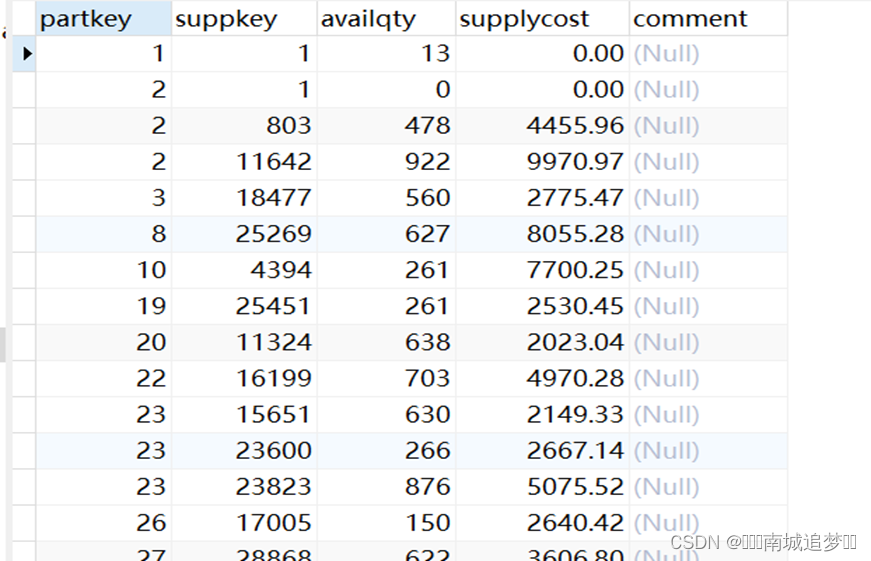Click partkey cell 10

click(103, 270)
